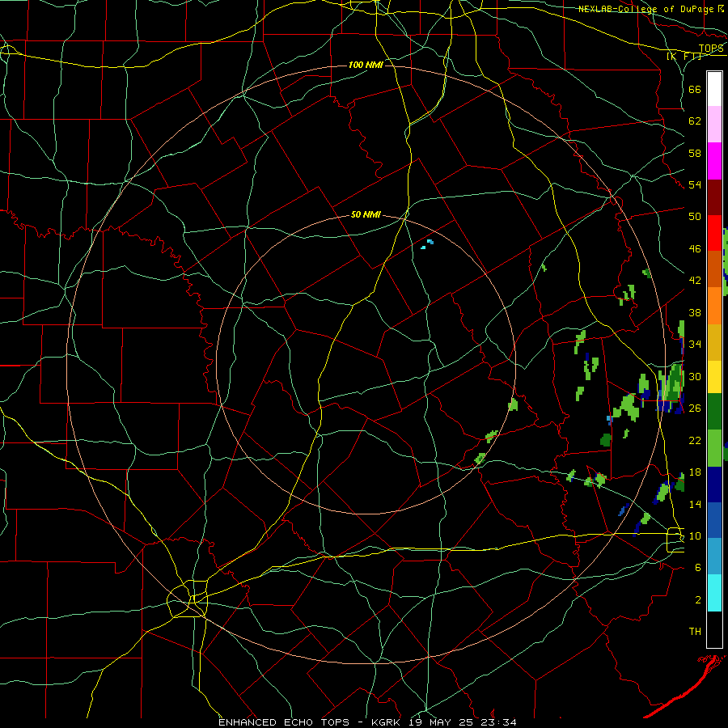Click the 'ENHANCED ECHO TOPS' product title
728x728 pixels.
tap(284, 722)
